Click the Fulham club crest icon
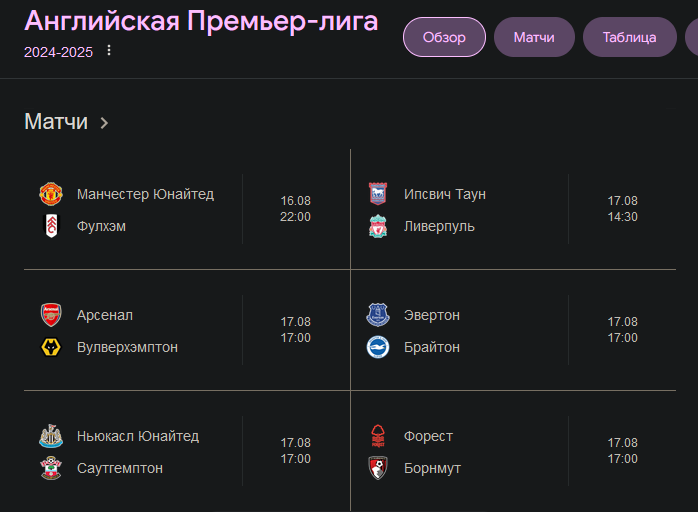 (51, 226)
